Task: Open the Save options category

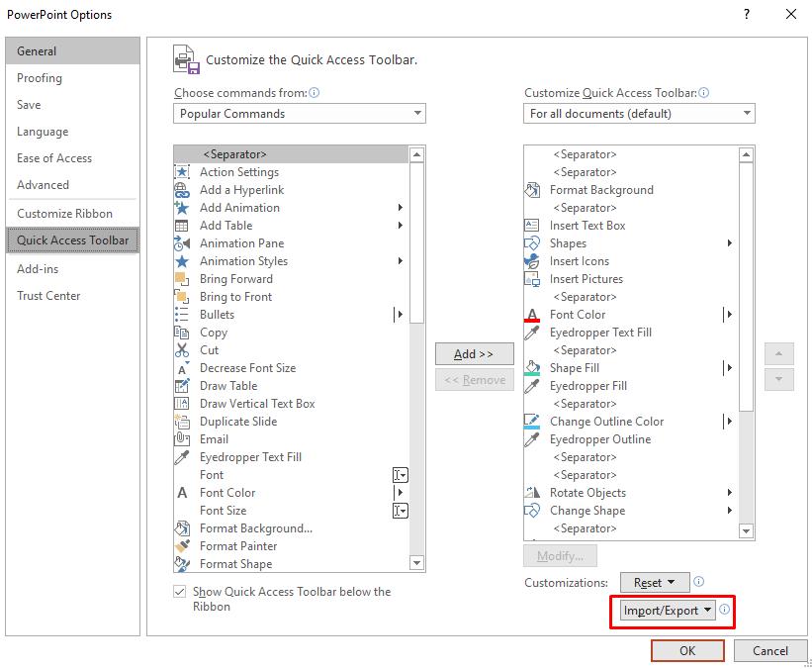Action: coord(72,105)
